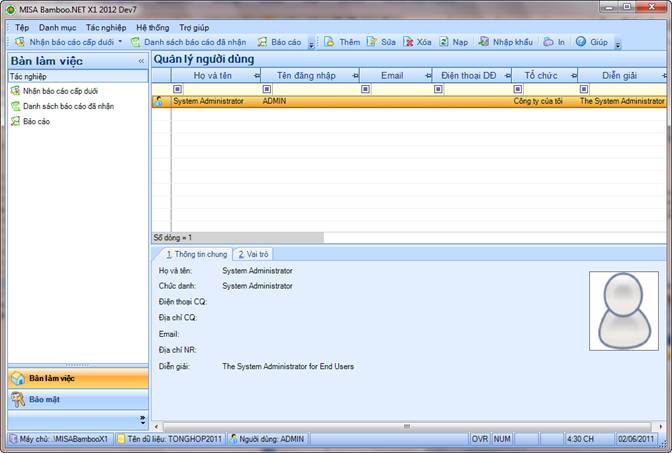Click the Tên dữ liệu database icon in status bar

tap(121, 439)
